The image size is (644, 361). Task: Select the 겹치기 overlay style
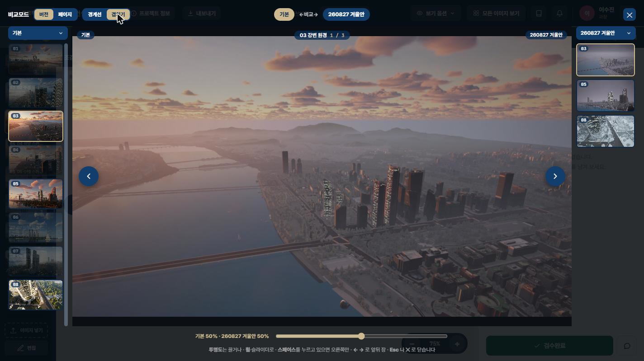point(118,14)
